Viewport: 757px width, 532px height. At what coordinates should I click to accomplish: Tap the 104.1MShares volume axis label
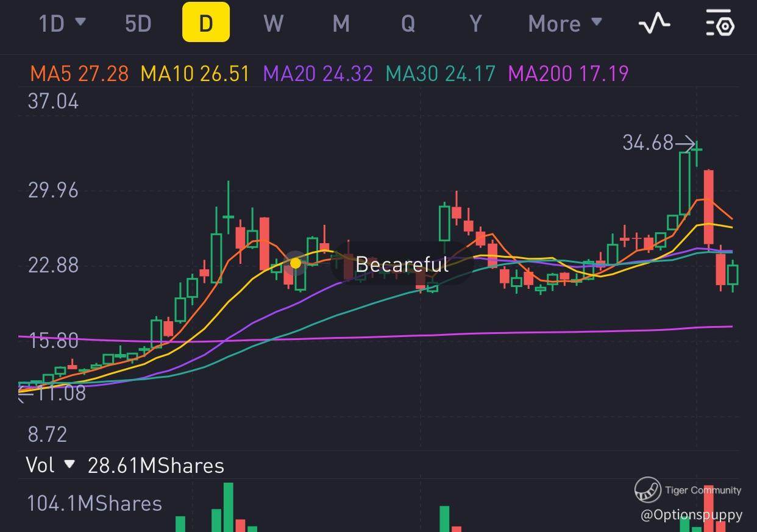coord(94,503)
